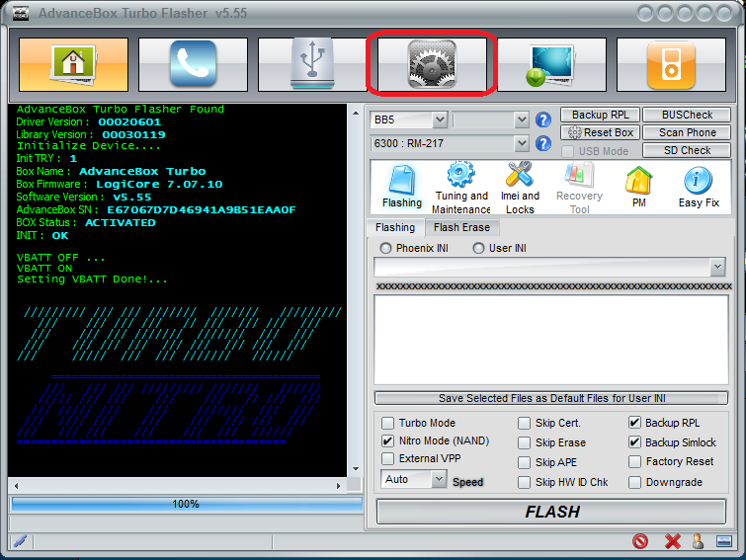Click the 100% progress bar
746x560 pixels.
coord(186,504)
